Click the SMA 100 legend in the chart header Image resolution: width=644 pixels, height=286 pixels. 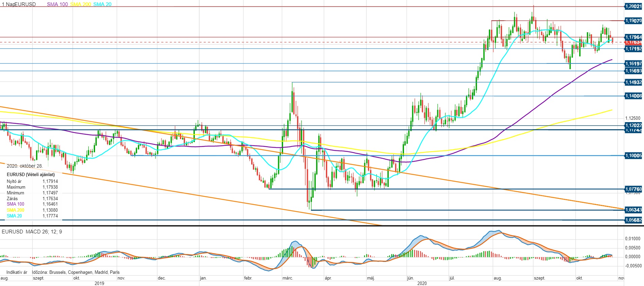pyautogui.click(x=57, y=4)
